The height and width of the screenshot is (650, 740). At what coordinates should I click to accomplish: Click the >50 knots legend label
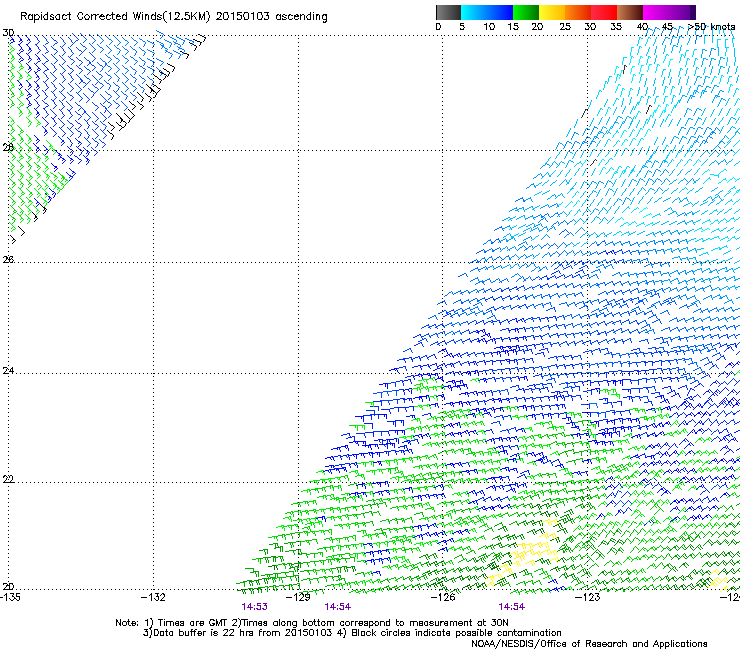(711, 27)
